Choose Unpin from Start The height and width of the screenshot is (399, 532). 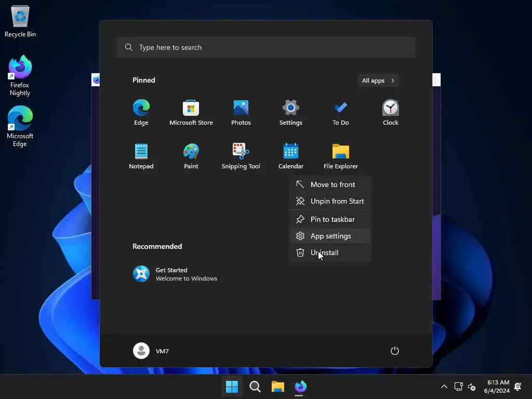click(330, 201)
